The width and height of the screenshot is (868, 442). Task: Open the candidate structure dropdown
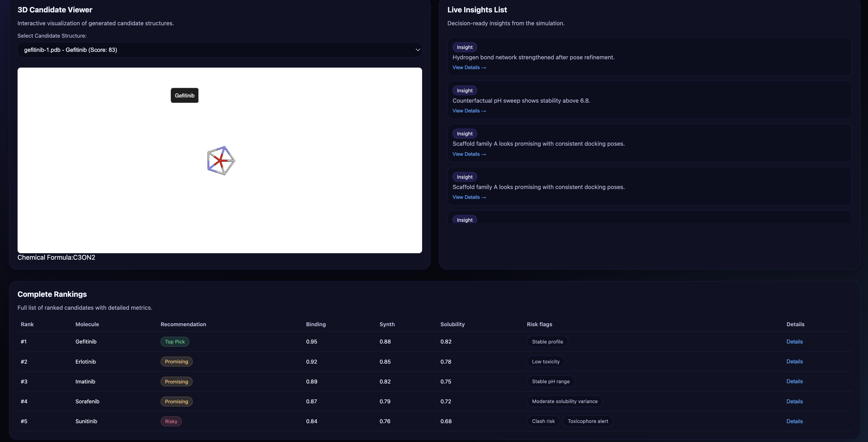219,50
